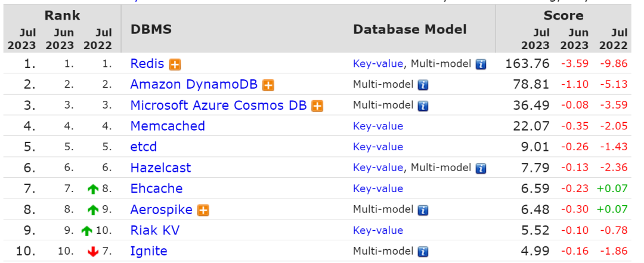Go to the etcd DBMS page
The height and width of the screenshot is (263, 644).
point(144,147)
